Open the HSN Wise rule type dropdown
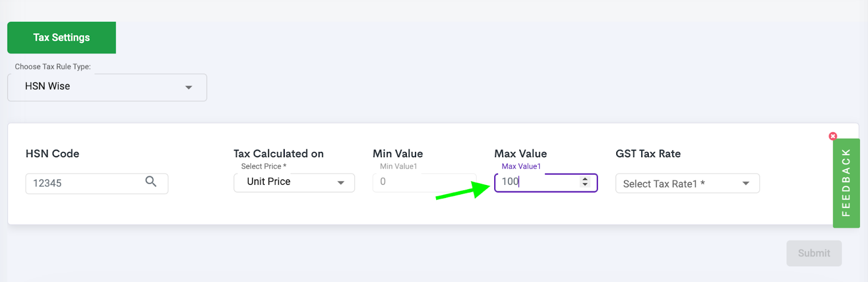This screenshot has height=282, width=868. coord(107,87)
